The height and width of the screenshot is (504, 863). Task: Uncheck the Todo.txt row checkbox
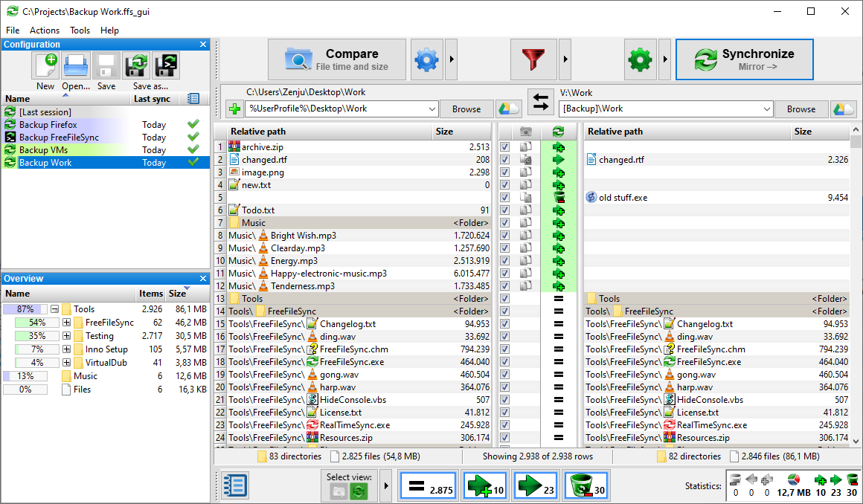point(504,210)
